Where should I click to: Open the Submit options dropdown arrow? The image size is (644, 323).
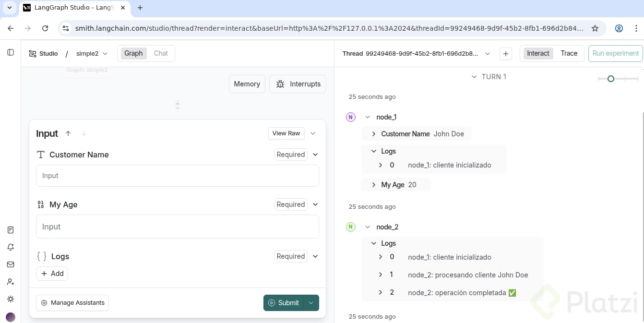tap(311, 303)
